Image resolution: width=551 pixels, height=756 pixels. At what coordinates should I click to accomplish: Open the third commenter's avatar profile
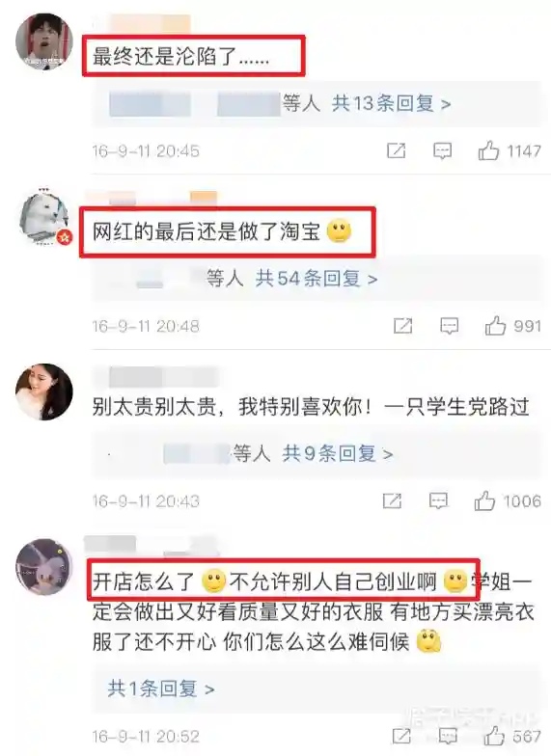click(x=44, y=391)
